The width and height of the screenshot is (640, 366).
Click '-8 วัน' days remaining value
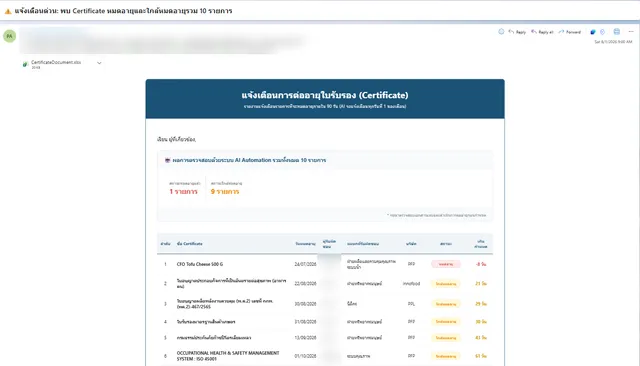point(480,264)
